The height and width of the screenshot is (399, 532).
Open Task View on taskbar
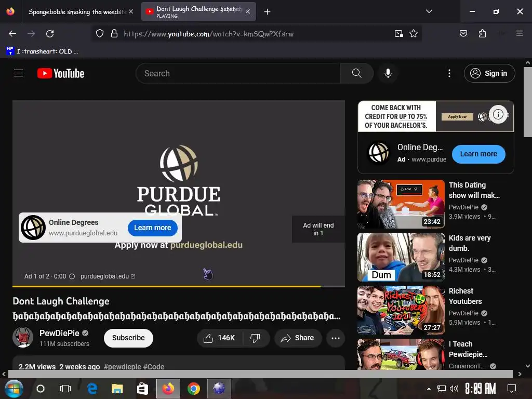coord(65,389)
